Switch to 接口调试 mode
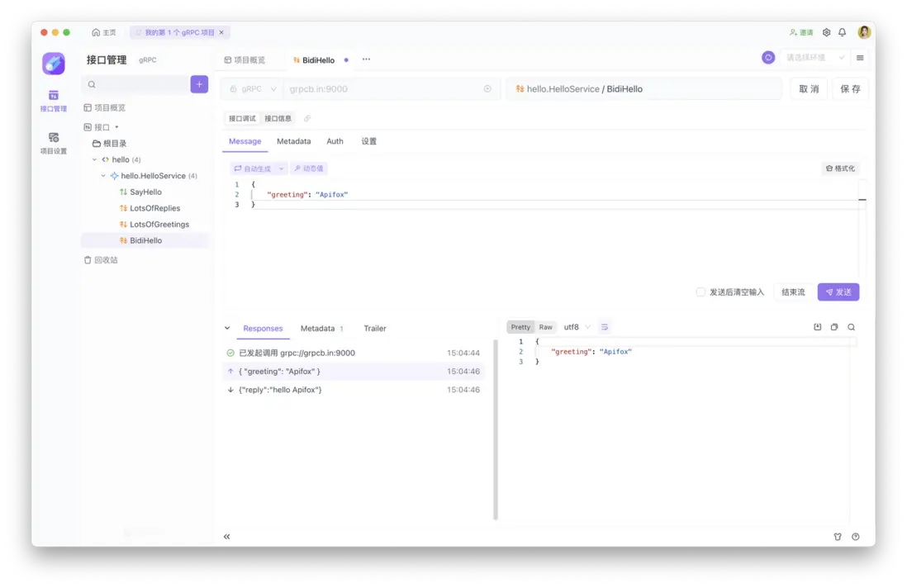The width and height of the screenshot is (907, 588). click(242, 119)
